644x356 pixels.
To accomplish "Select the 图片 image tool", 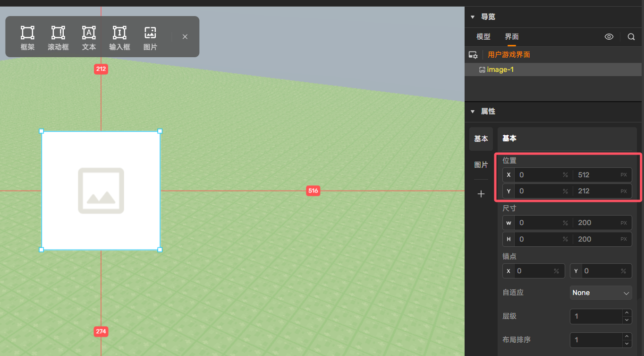I will [x=150, y=38].
